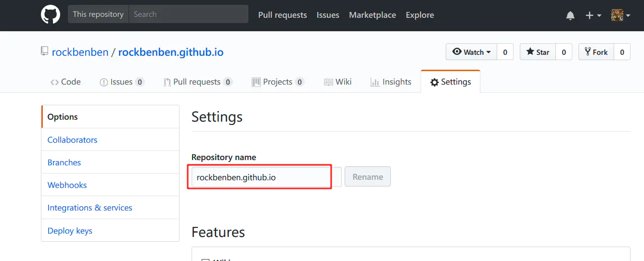This screenshot has width=644, height=261.
Task: Open the repository Issues tab
Action: pos(121,82)
